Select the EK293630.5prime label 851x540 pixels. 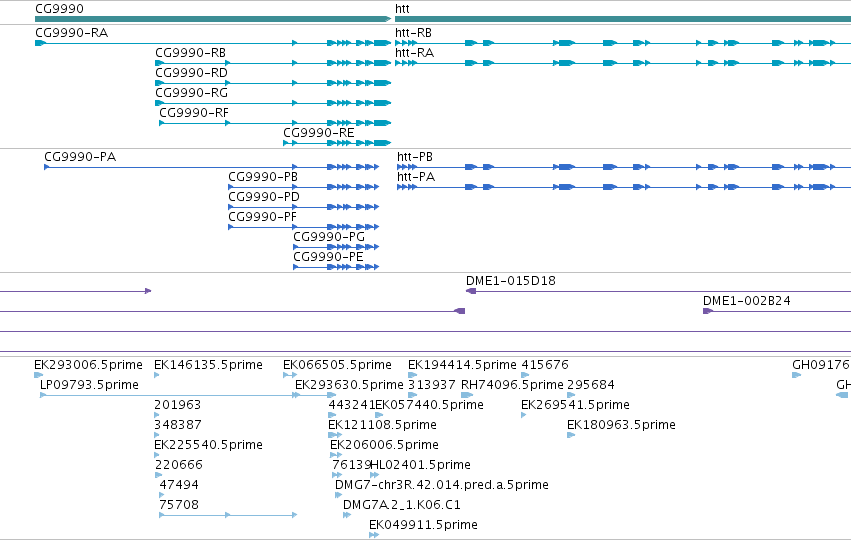click(x=350, y=385)
